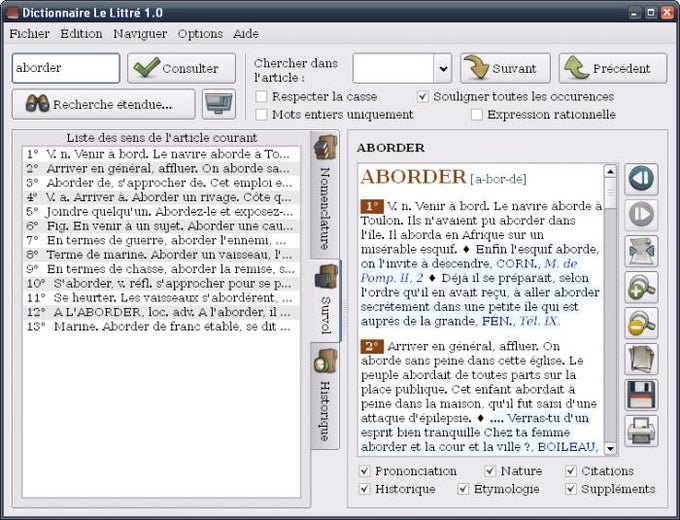Image resolution: width=680 pixels, height=520 pixels.
Task: Select sense 5° Joindre quelqu'un
Action: click(x=161, y=211)
